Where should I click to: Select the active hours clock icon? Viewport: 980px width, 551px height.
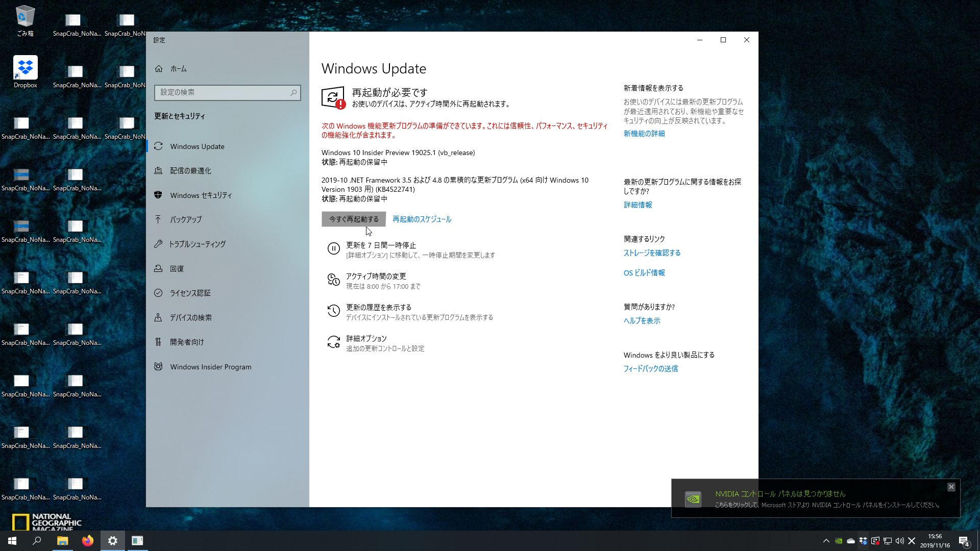pos(334,280)
